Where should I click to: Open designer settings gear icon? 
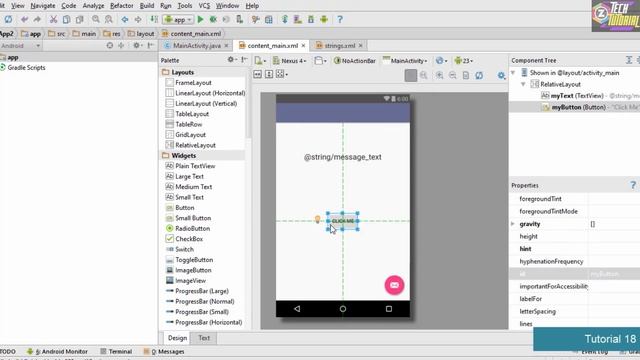(501, 75)
